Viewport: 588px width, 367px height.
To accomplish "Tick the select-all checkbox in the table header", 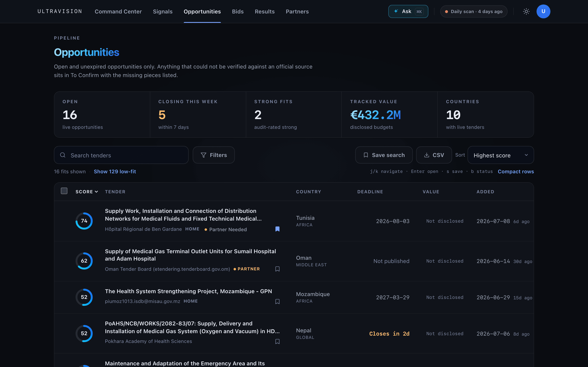I will pyautogui.click(x=64, y=191).
